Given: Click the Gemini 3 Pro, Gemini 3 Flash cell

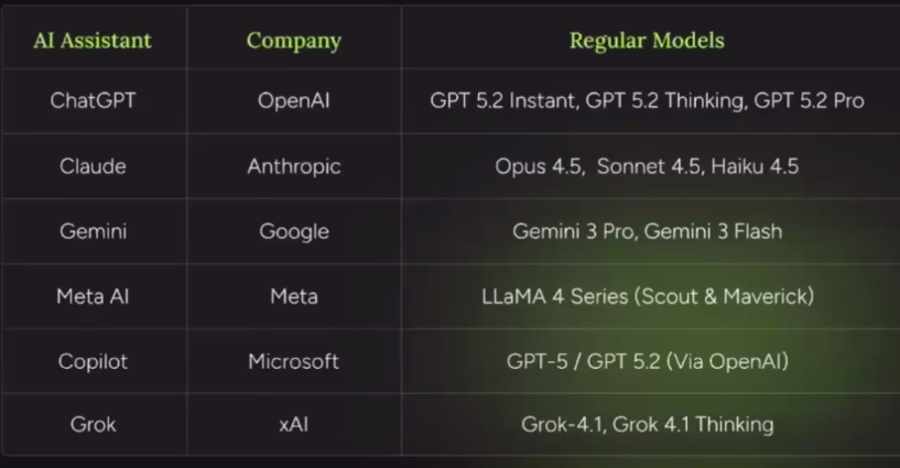Looking at the screenshot, I should (x=647, y=231).
